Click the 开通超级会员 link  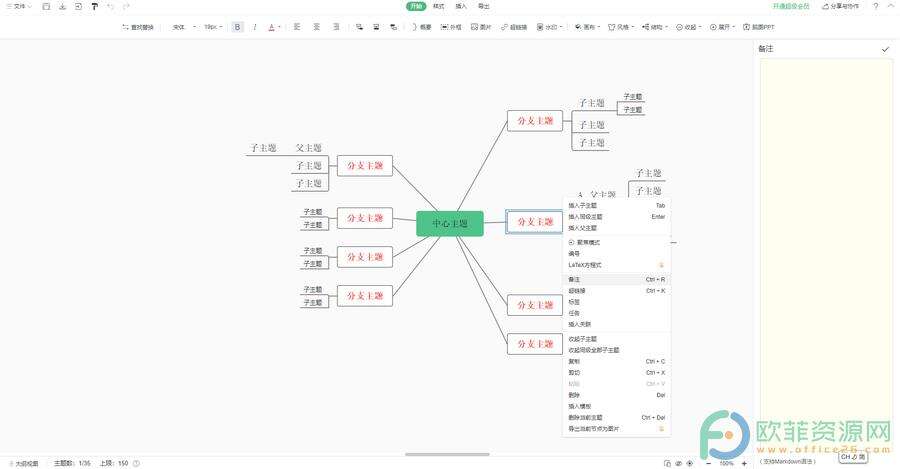[x=791, y=6]
